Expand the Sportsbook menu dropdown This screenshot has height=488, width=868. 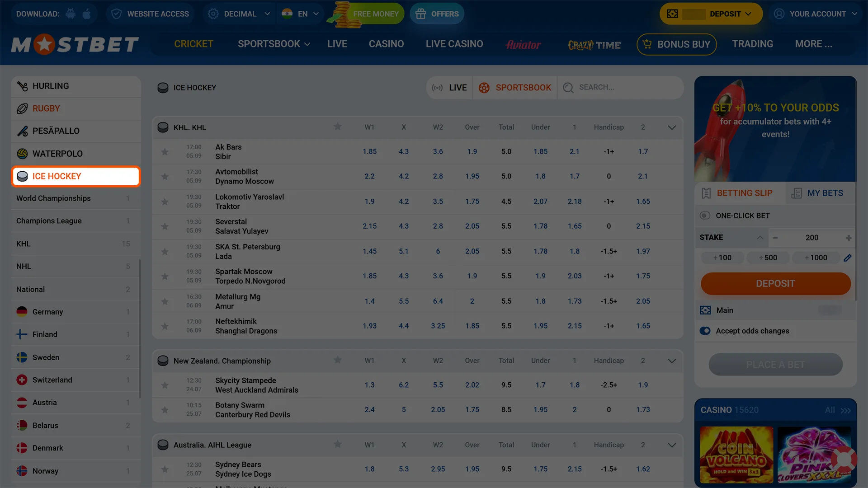click(274, 44)
